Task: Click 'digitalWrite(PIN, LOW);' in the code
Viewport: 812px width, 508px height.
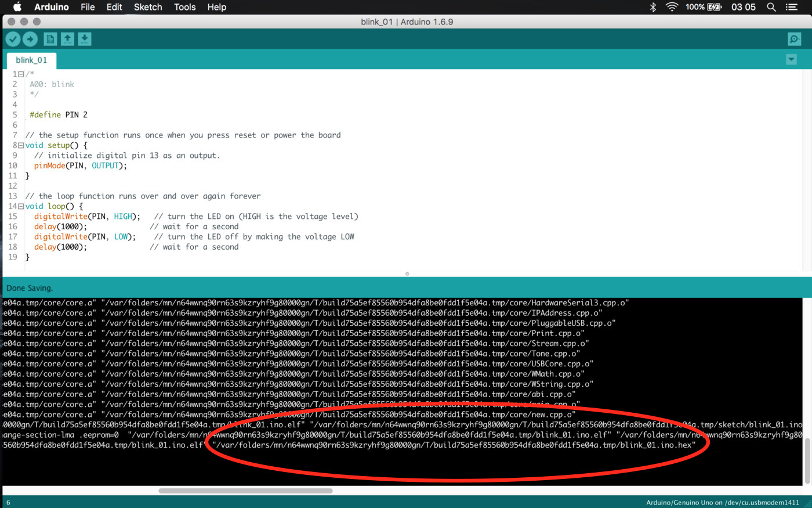Action: pyautogui.click(x=85, y=237)
